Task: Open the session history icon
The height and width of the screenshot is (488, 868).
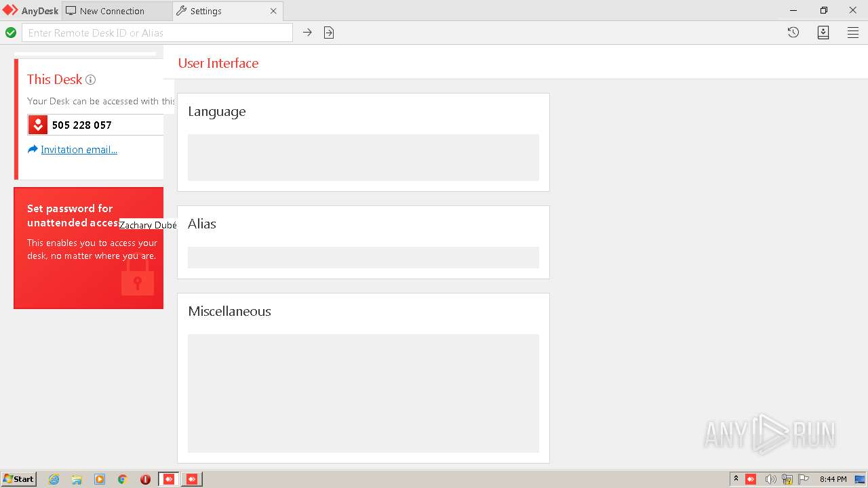Action: click(x=793, y=33)
